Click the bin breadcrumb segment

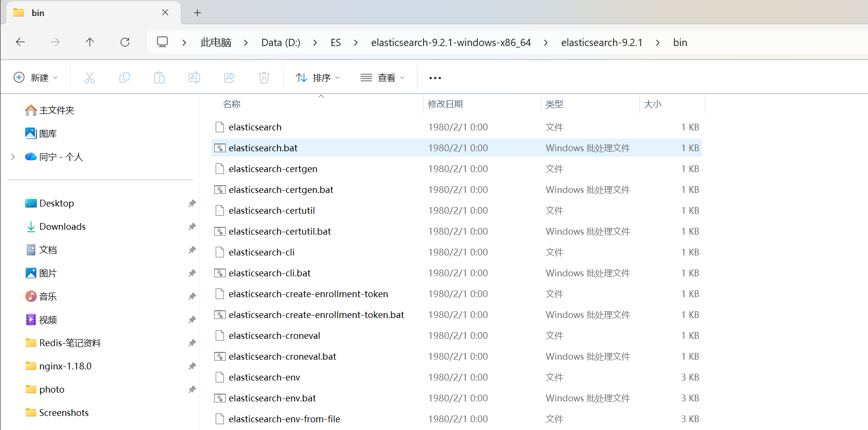[x=680, y=43]
